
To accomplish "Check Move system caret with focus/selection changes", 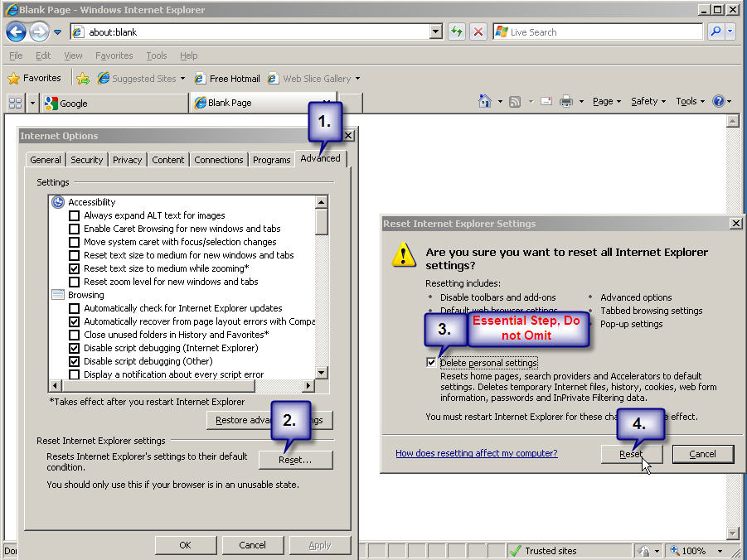I will point(74,243).
